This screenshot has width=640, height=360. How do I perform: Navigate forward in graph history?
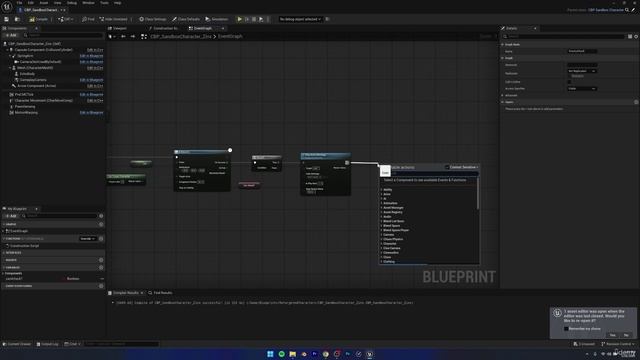coord(133,36)
